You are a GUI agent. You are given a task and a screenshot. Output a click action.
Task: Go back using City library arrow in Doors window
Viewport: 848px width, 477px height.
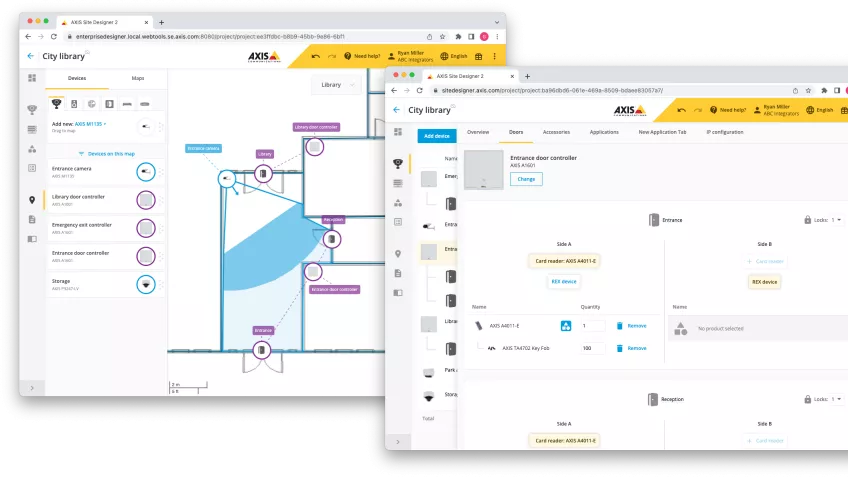tap(396, 110)
